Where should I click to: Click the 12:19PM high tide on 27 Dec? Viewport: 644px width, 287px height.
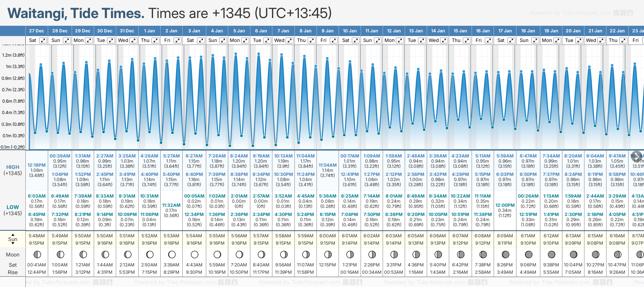36,165
